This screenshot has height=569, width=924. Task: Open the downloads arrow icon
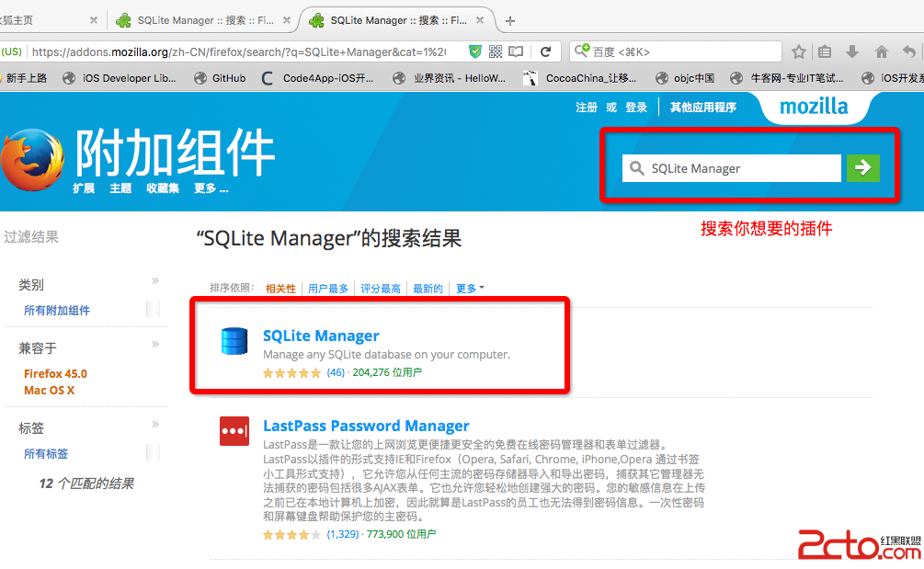point(852,51)
